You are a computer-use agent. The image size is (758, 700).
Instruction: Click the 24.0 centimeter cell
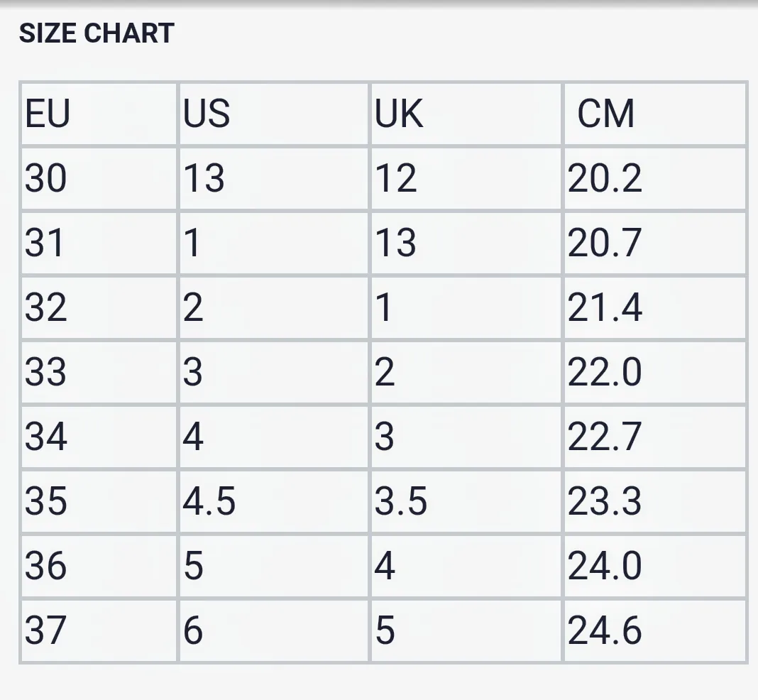coord(655,566)
